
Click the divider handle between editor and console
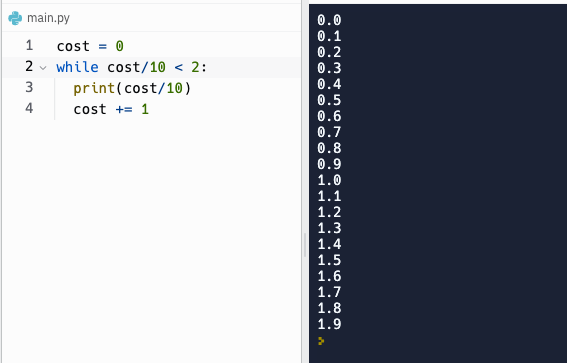[x=305, y=245]
